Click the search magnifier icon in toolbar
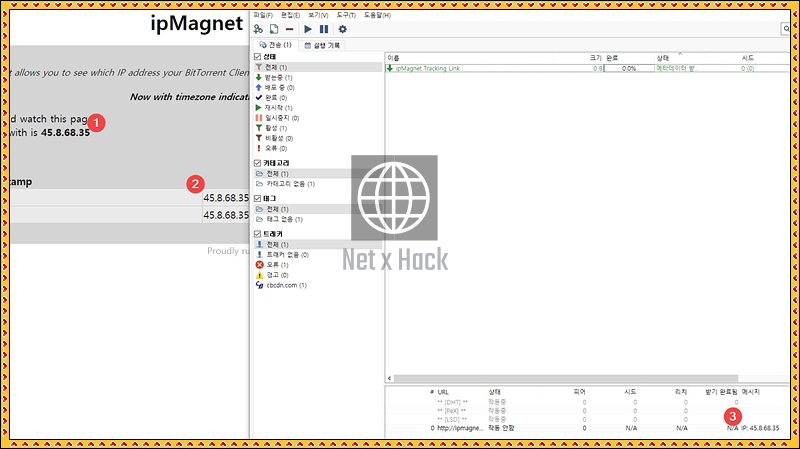This screenshot has width=800, height=449. point(786,29)
